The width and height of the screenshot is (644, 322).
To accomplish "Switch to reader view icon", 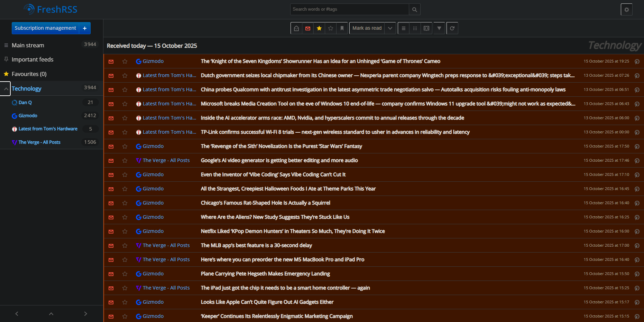I will tap(426, 28).
